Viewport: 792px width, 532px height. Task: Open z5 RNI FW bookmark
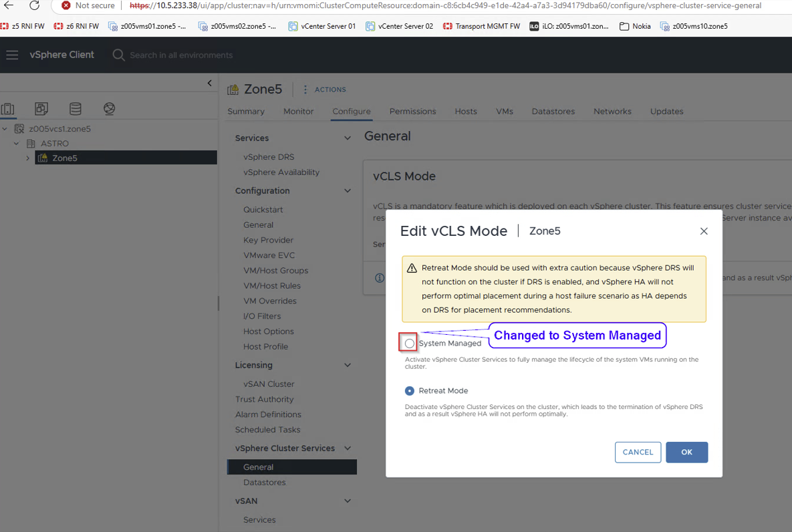(x=22, y=26)
